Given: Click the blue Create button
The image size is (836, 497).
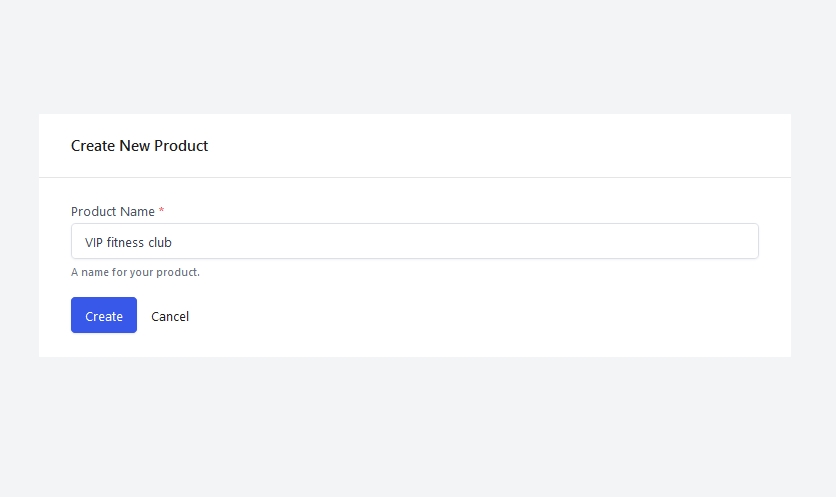Looking at the screenshot, I should pos(104,315).
